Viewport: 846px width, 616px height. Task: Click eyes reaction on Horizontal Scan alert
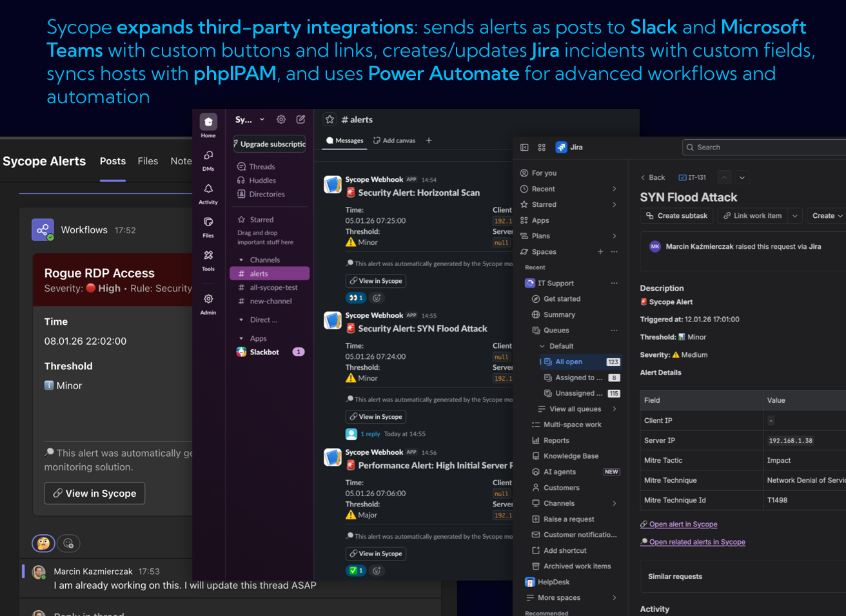tap(356, 298)
